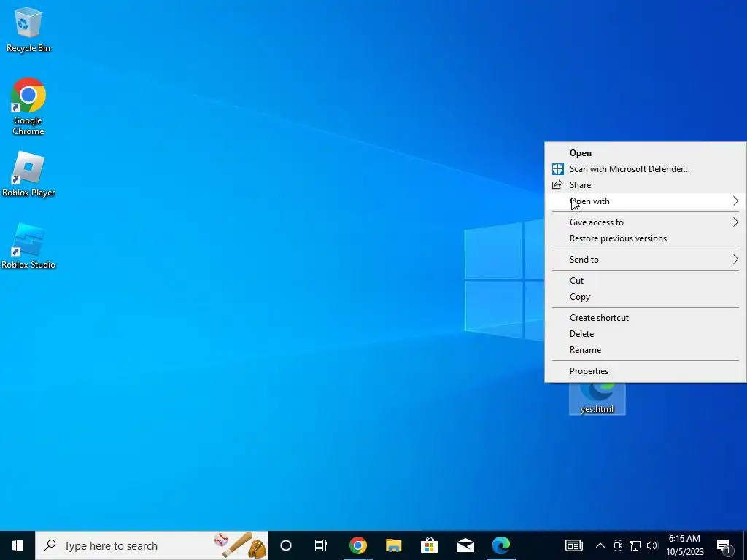
Task: Open the volume speaker tray icon
Action: coord(652,545)
